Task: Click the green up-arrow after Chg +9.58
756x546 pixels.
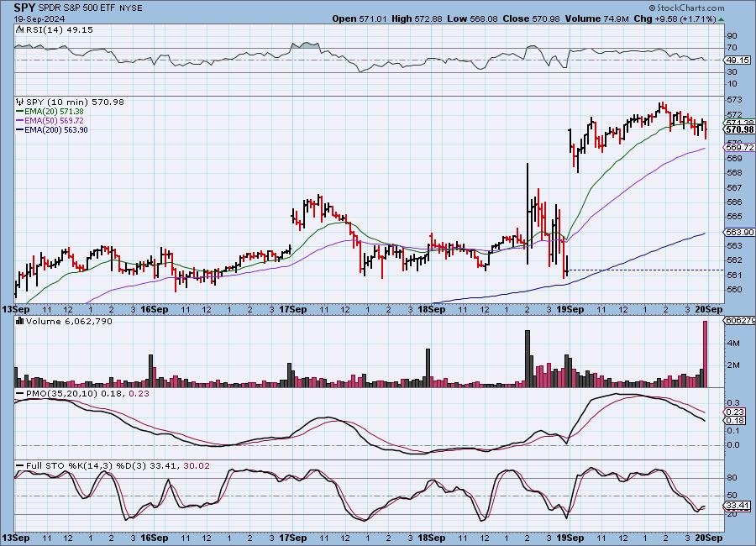Action: coord(721,19)
